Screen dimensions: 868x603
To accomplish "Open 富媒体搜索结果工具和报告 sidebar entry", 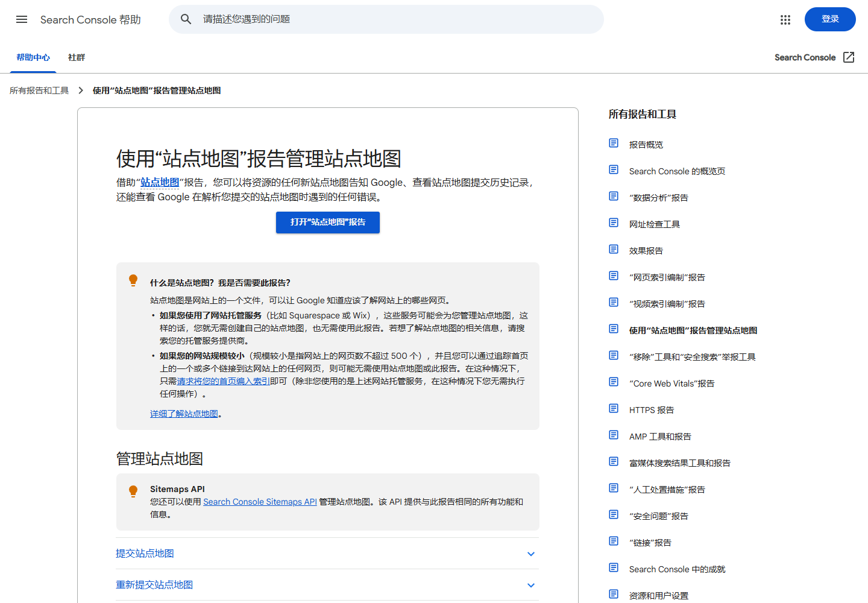I will click(679, 463).
